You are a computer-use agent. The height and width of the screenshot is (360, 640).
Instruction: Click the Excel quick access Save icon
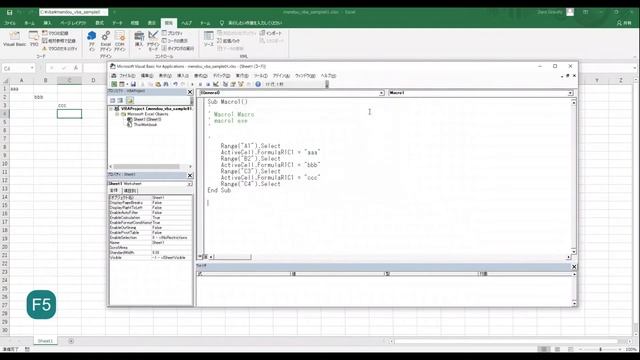click(9, 12)
